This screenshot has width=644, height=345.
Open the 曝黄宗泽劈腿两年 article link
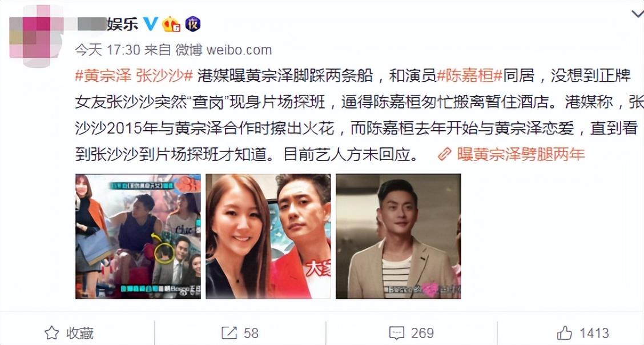click(521, 154)
